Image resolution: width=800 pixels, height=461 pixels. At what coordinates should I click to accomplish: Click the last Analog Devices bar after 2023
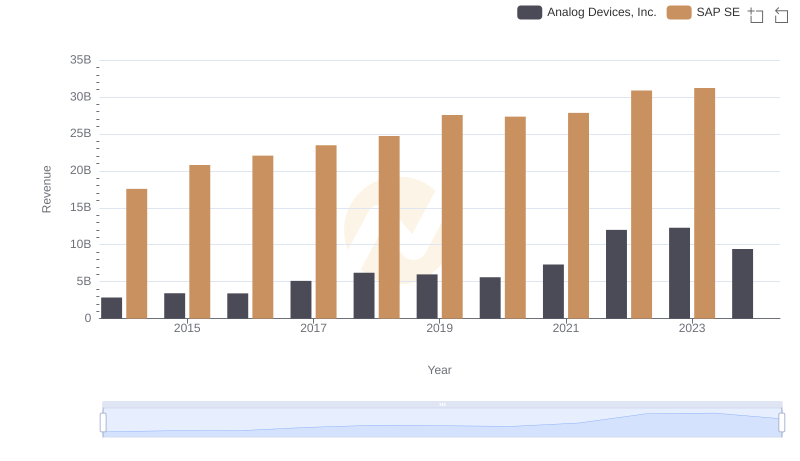pos(742,284)
